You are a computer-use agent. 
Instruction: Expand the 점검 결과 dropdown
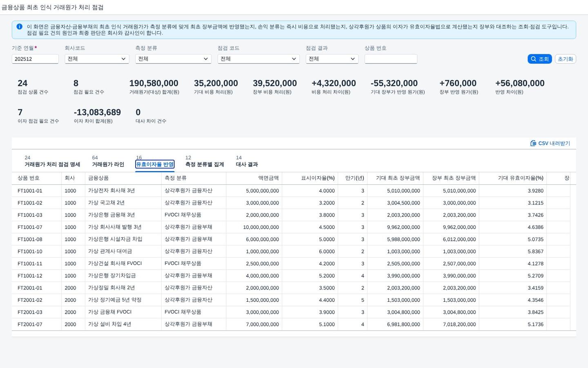(332, 59)
